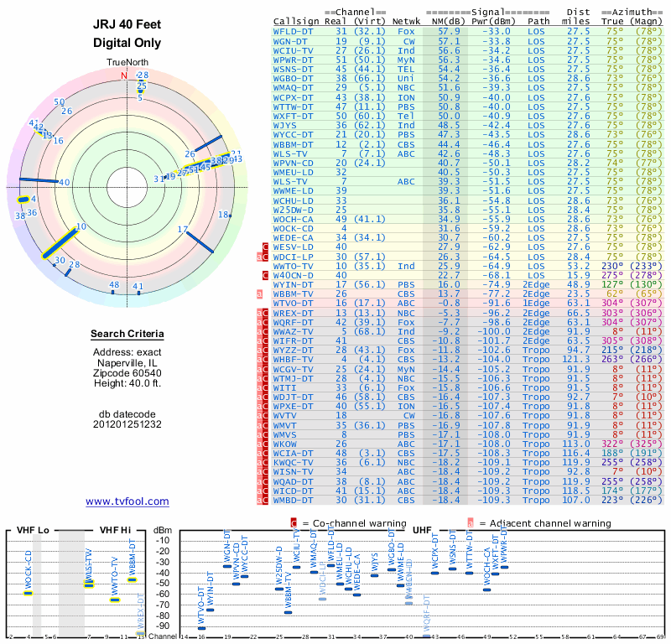The height and width of the screenshot is (644, 671).
Task: Select the WGN-DT callsign in the table
Action: pos(290,40)
